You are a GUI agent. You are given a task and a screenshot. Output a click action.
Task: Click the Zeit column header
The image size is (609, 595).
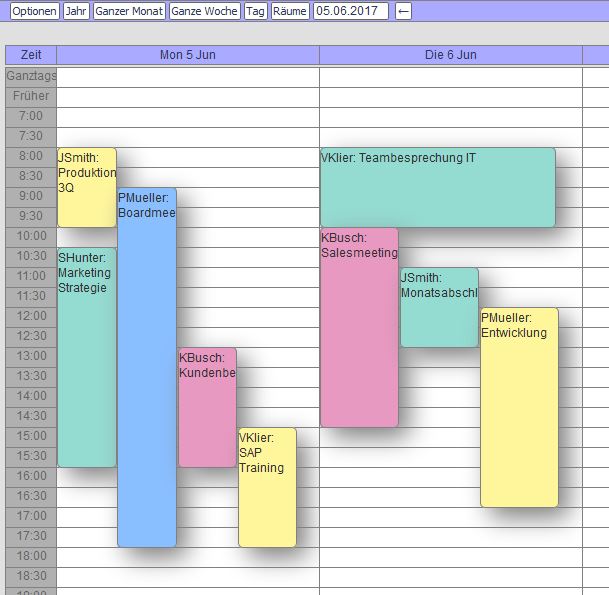pos(31,55)
